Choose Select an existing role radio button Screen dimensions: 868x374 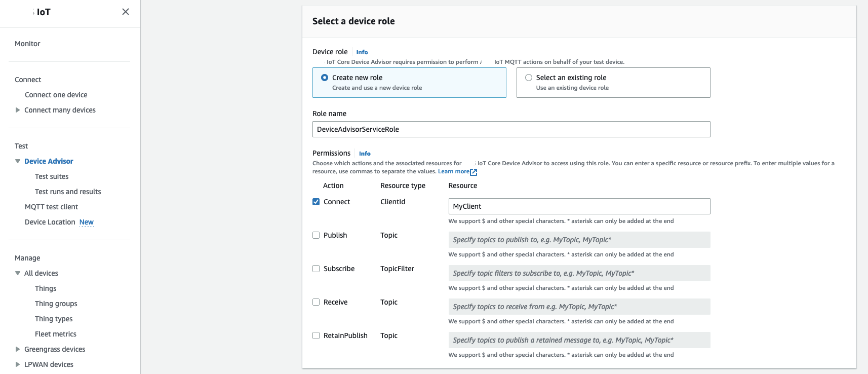tap(529, 78)
